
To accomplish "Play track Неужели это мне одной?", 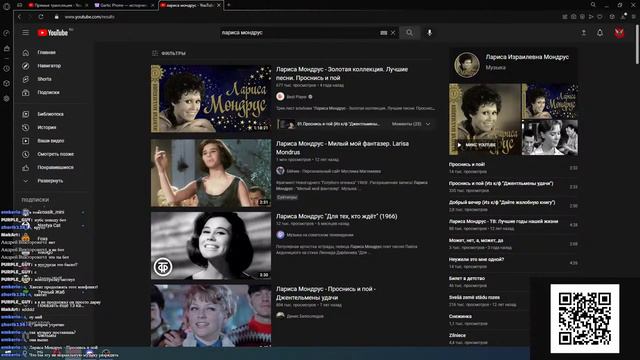I will (x=513, y=263).
